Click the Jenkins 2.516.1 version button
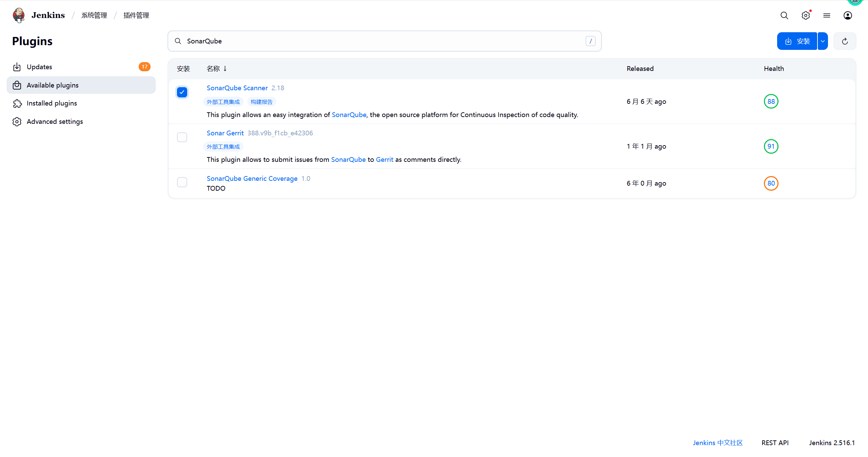 tap(832, 443)
